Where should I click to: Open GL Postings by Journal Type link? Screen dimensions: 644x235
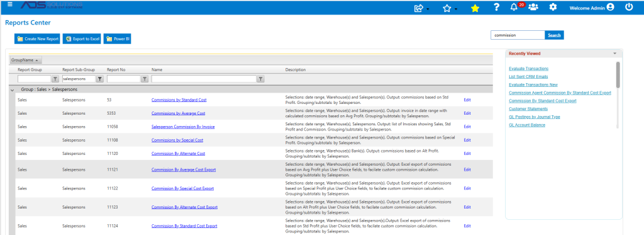click(534, 117)
